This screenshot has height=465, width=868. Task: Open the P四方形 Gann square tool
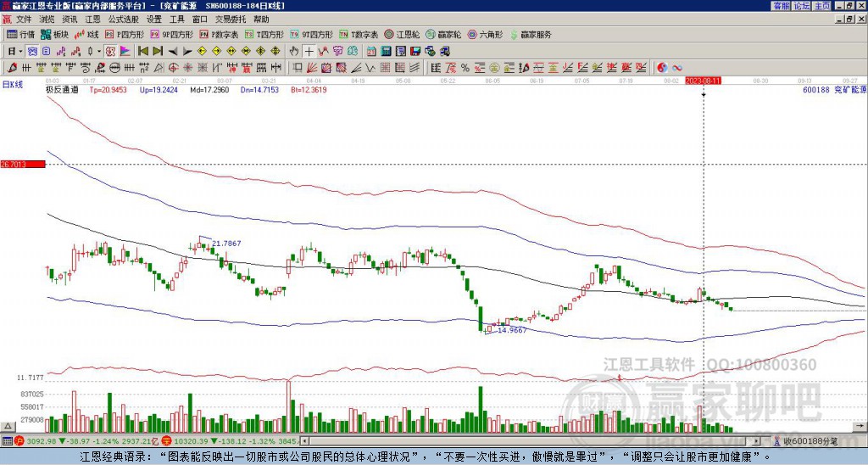(125, 34)
